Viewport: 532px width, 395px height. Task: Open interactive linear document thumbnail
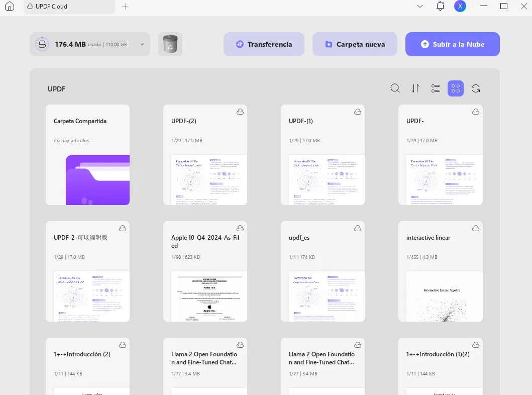click(444, 297)
